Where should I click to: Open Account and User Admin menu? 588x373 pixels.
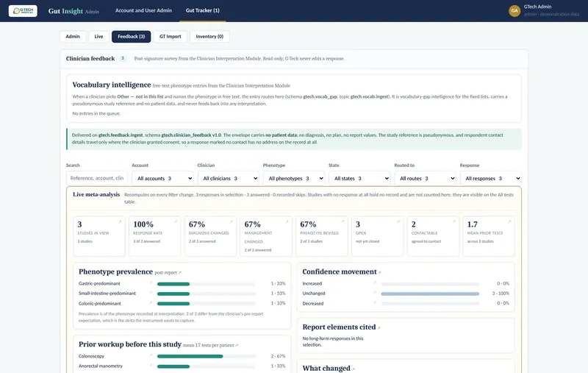point(143,10)
